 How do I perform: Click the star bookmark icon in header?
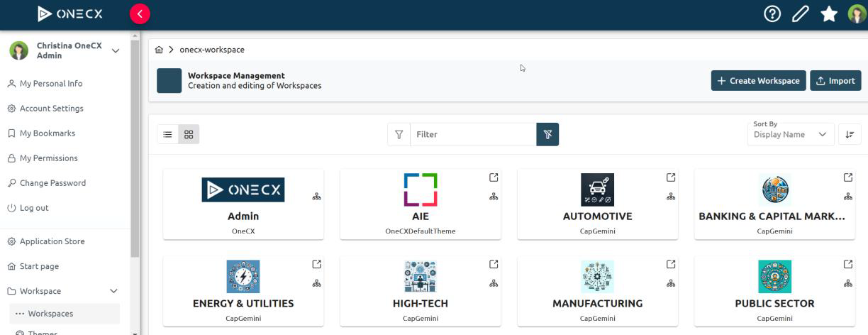pos(829,13)
